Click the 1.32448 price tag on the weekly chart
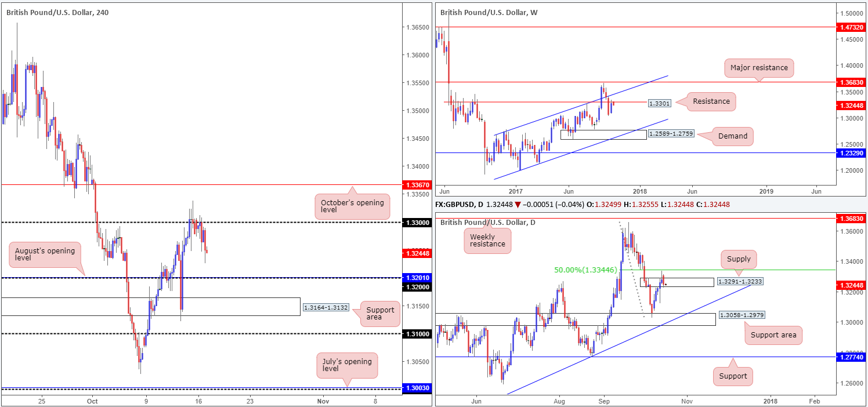 point(850,106)
